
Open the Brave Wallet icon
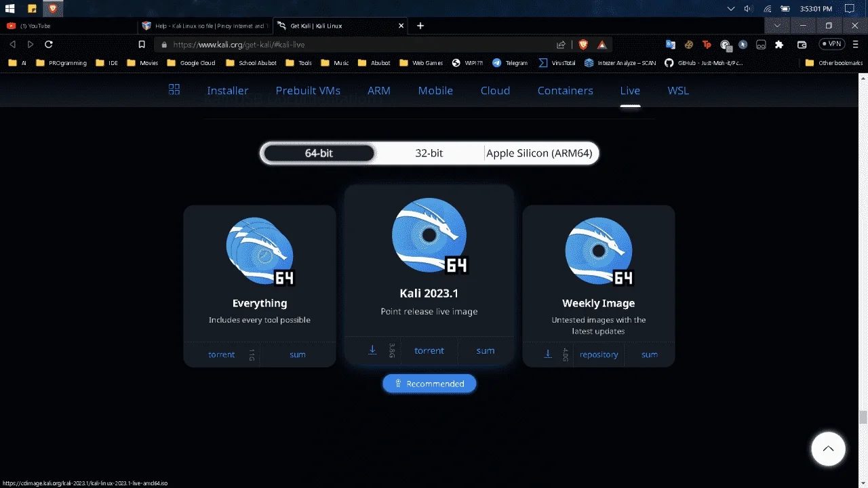pos(802,45)
